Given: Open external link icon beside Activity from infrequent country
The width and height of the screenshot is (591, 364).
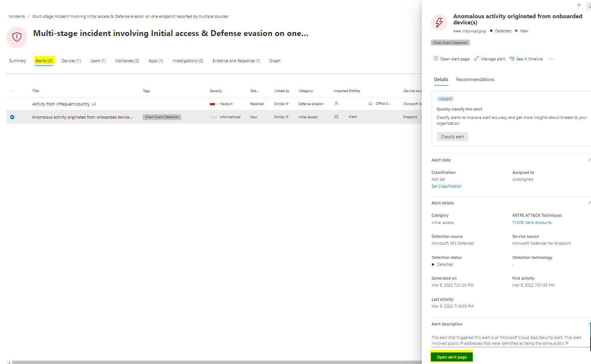Looking at the screenshot, I should [x=94, y=104].
